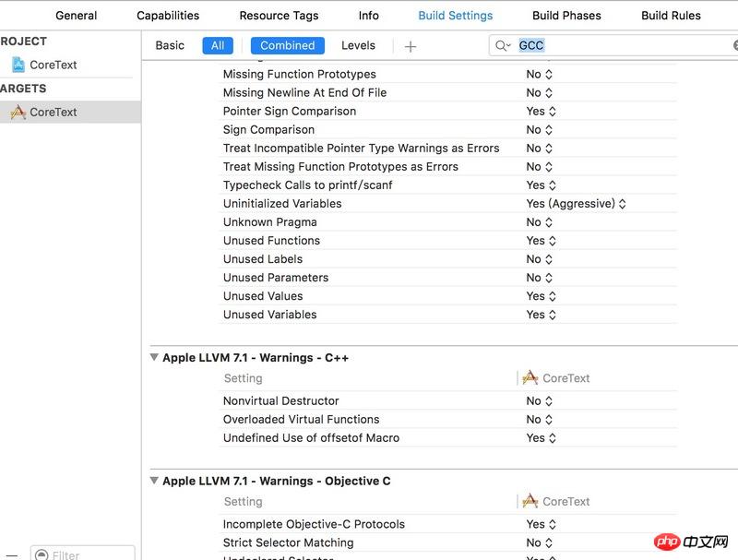Open the Build Phases tab
The image size is (738, 560).
pos(566,16)
